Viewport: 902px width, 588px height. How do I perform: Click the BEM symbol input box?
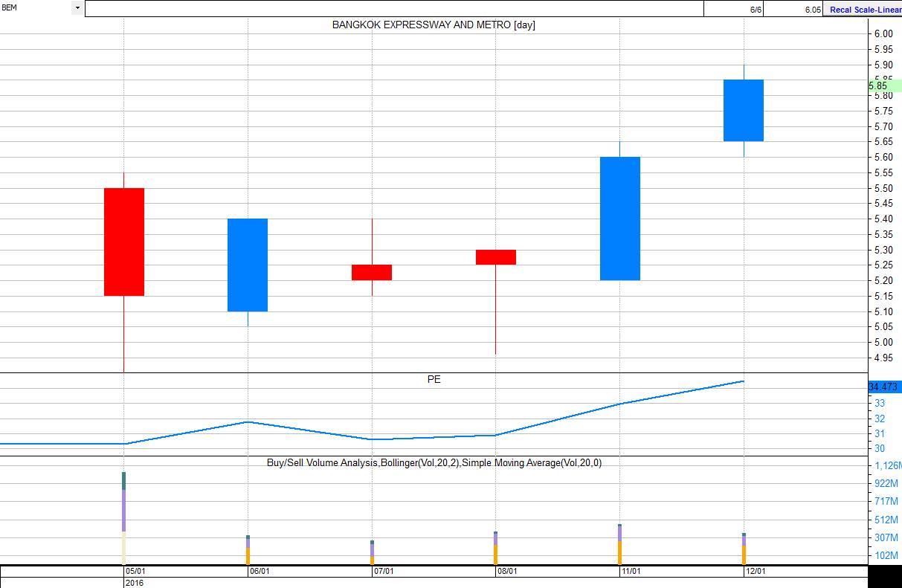click(36, 8)
